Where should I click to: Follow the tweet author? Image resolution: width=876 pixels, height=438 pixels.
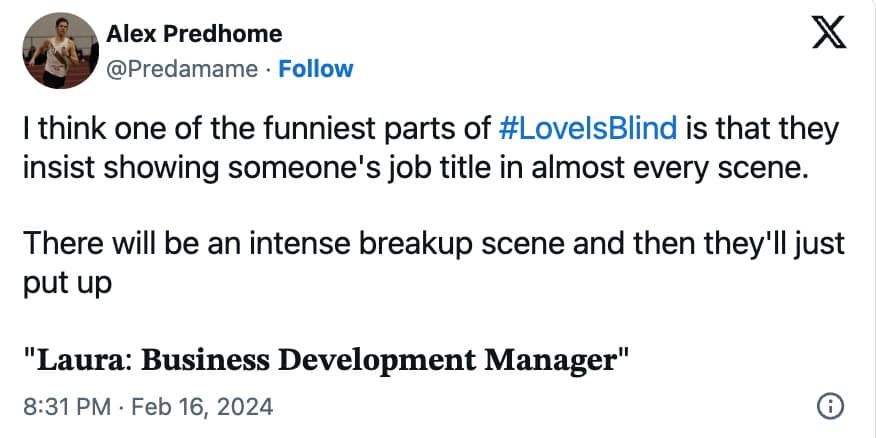316,69
